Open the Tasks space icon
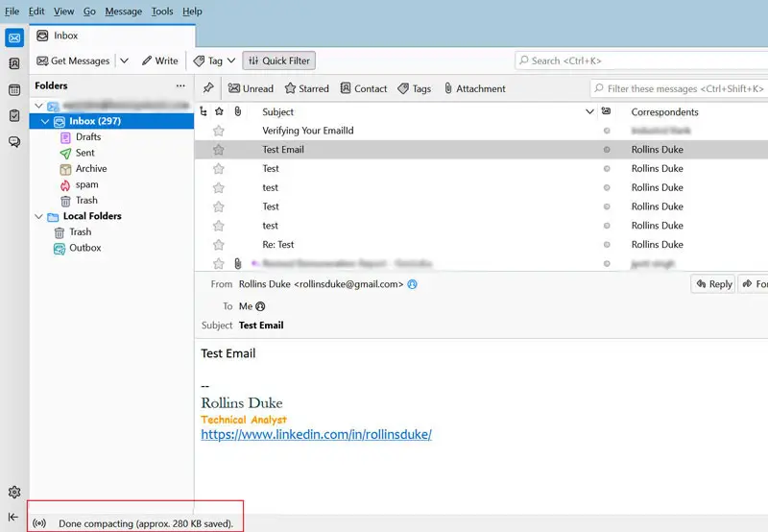Viewport: 768px width, 532px height. coord(14,116)
